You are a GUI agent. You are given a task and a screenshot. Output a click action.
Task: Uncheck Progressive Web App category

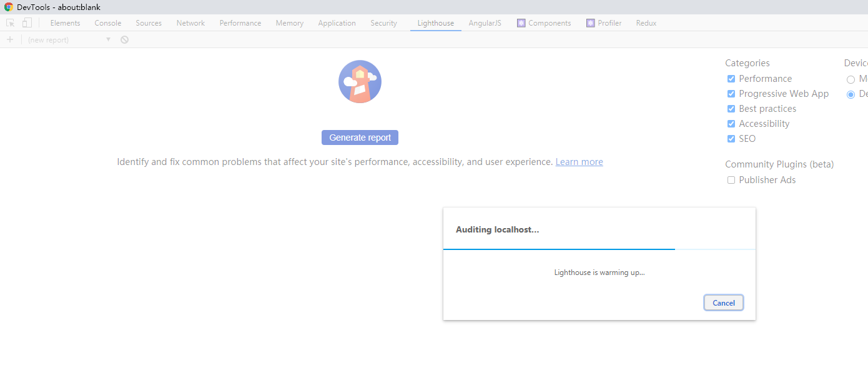731,94
